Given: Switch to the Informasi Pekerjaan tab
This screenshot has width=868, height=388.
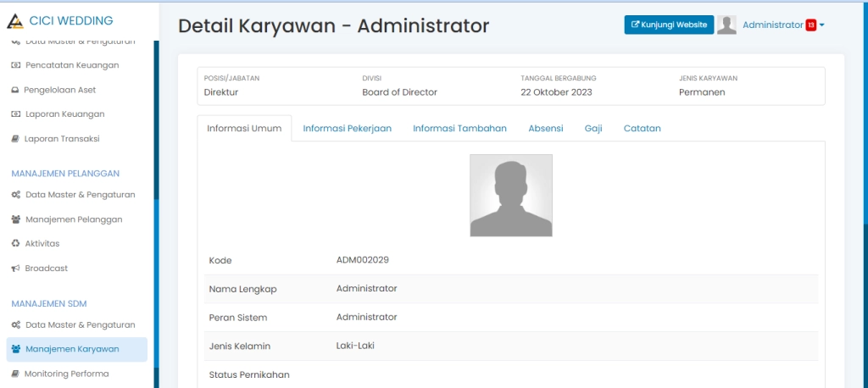Looking at the screenshot, I should click(x=347, y=129).
